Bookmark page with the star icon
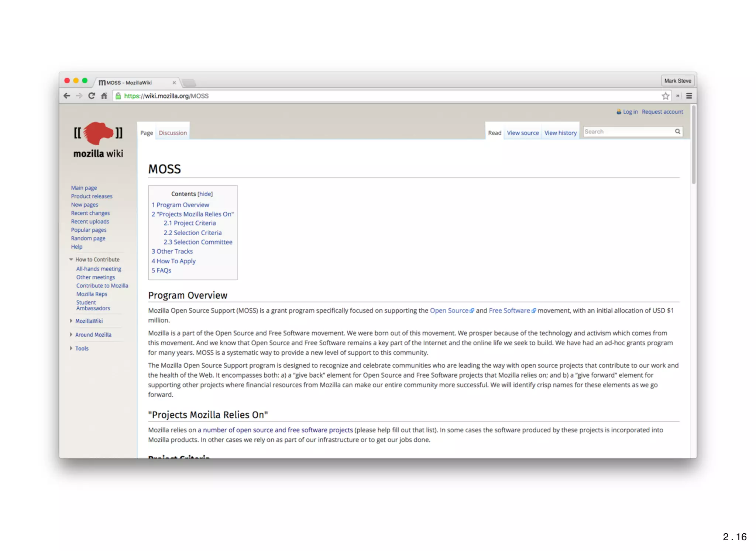756x551 pixels. (665, 96)
